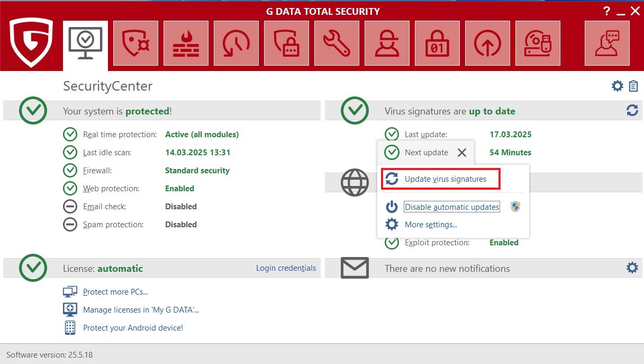Click 'Software version: 25.5.18' status text
The width and height of the screenshot is (644, 364).
point(49,354)
